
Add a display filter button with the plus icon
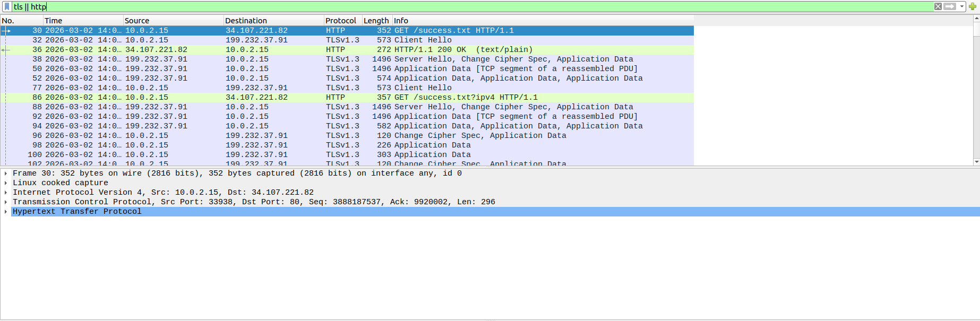click(x=973, y=6)
